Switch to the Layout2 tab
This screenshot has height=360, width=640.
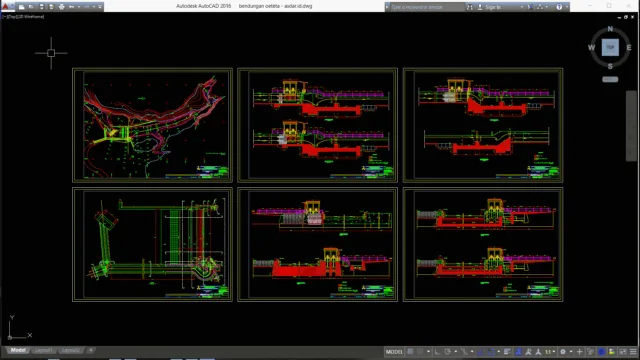point(71,350)
